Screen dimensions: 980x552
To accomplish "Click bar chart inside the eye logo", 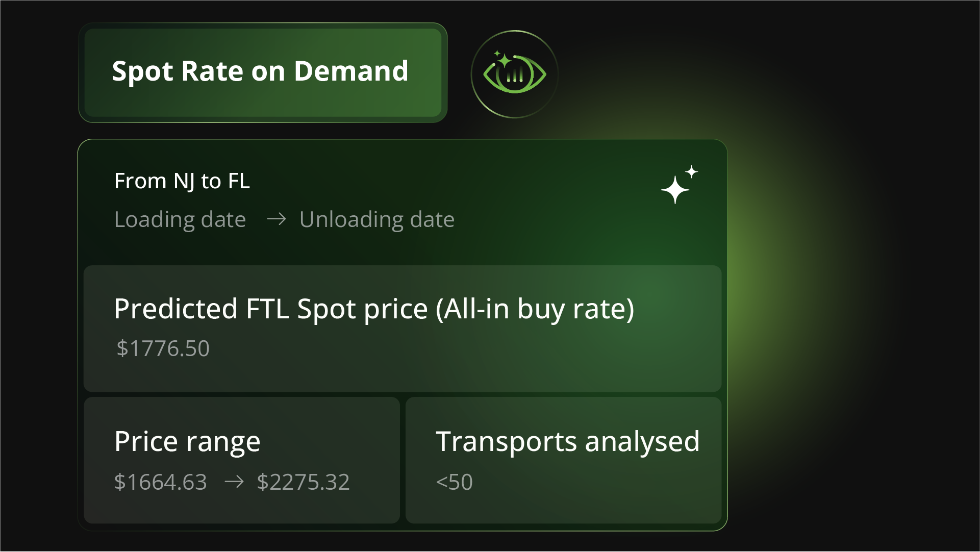I will click(x=515, y=77).
